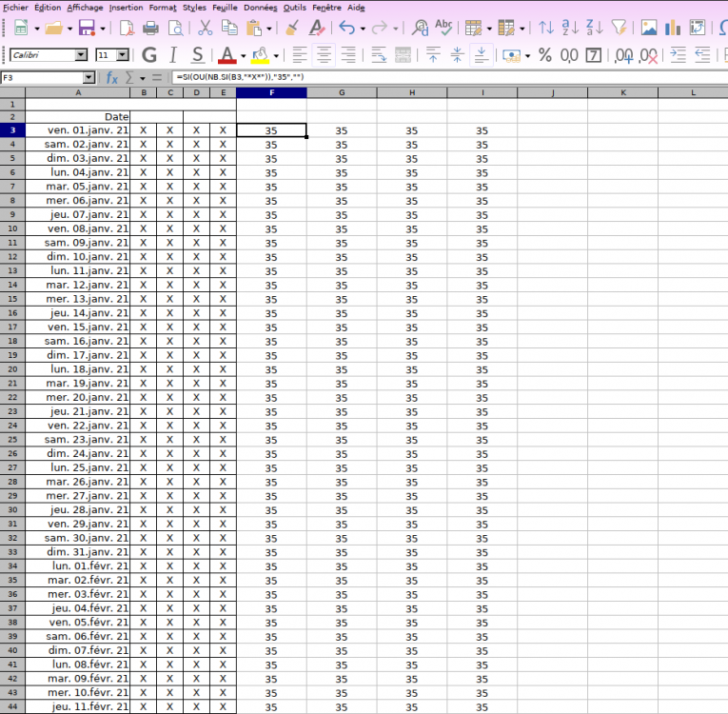This screenshot has height=714, width=728.
Task: Click the Redo arrow
Action: (380, 29)
